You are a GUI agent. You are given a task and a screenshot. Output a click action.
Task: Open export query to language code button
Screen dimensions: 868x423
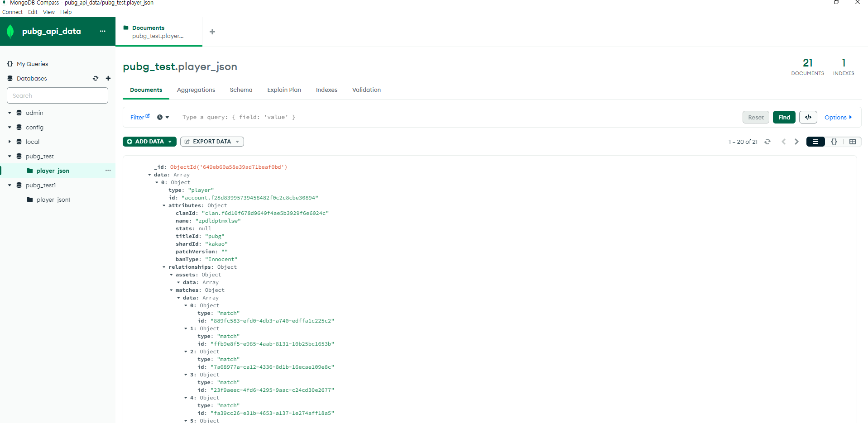tap(808, 117)
